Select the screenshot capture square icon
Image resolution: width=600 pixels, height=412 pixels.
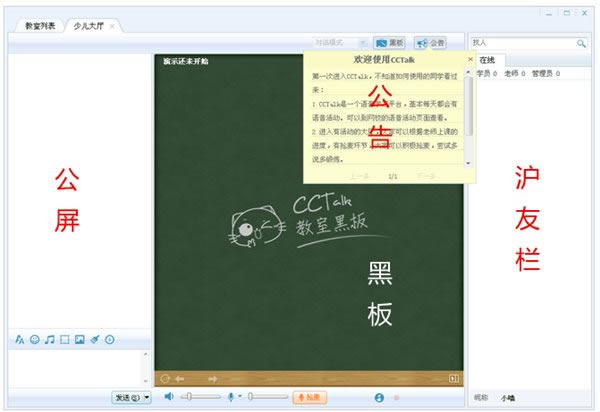65,339
